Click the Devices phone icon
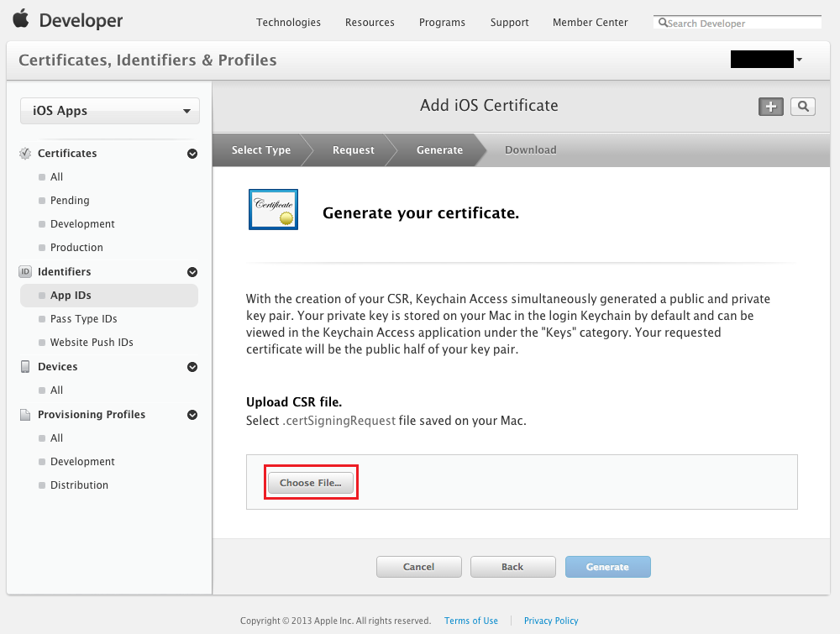This screenshot has height=634, width=840. tap(25, 366)
